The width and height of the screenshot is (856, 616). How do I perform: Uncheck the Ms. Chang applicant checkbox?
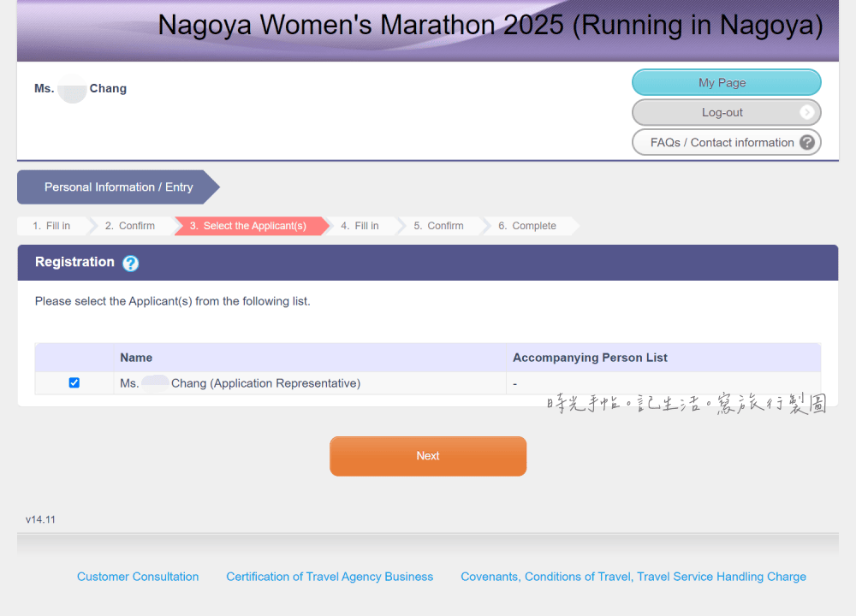pos(74,383)
